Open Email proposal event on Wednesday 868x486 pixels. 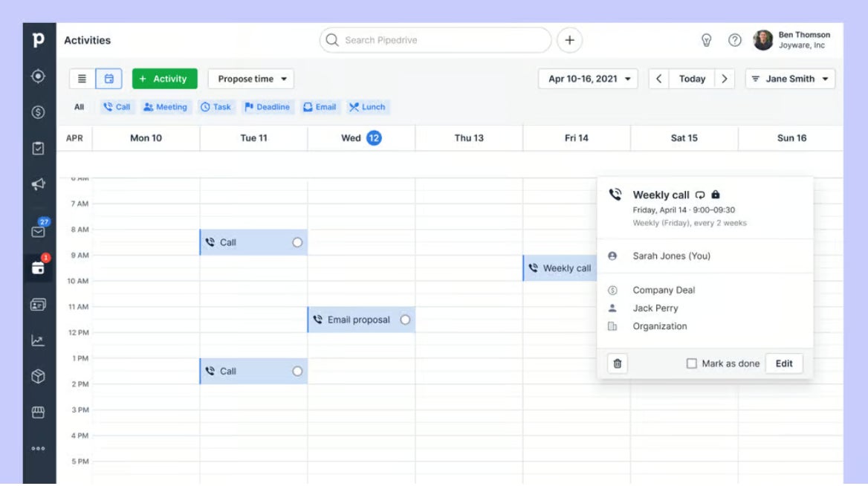click(x=361, y=320)
